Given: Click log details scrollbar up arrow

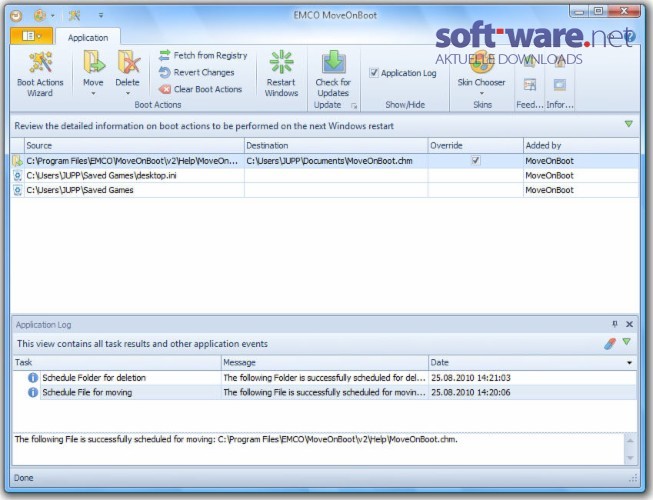Looking at the screenshot, I should [631, 440].
